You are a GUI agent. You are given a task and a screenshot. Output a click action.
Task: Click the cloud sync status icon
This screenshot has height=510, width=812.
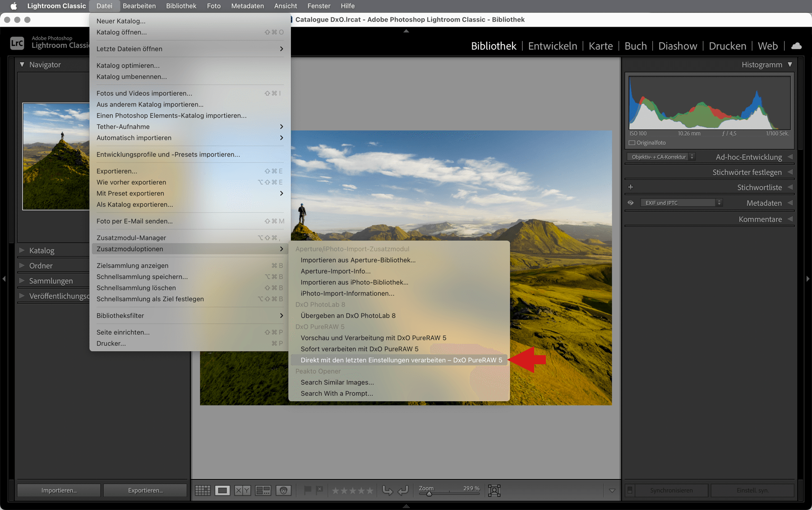pos(797,46)
